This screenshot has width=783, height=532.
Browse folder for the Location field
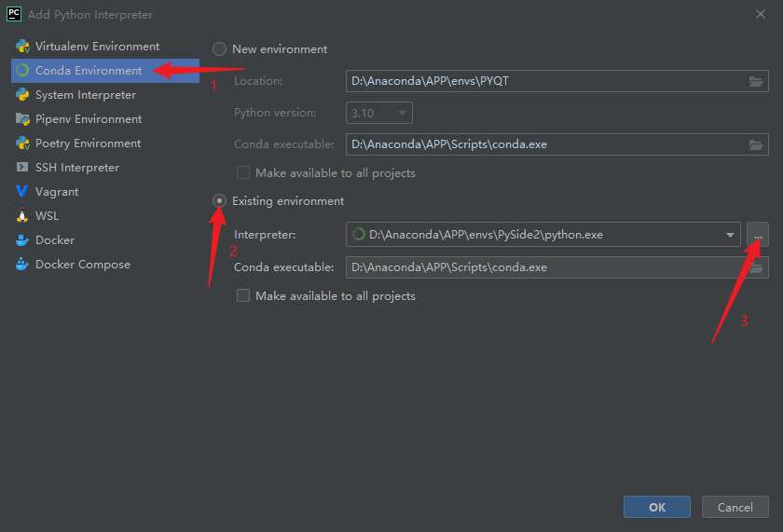[x=756, y=81]
